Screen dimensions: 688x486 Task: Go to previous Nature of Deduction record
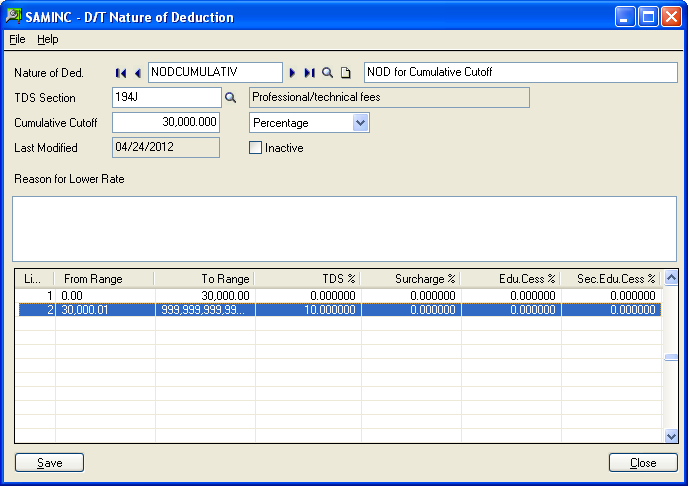point(138,73)
